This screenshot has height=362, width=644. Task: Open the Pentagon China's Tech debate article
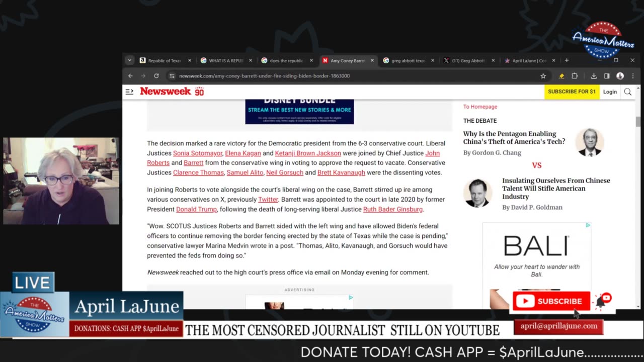pyautogui.click(x=514, y=138)
